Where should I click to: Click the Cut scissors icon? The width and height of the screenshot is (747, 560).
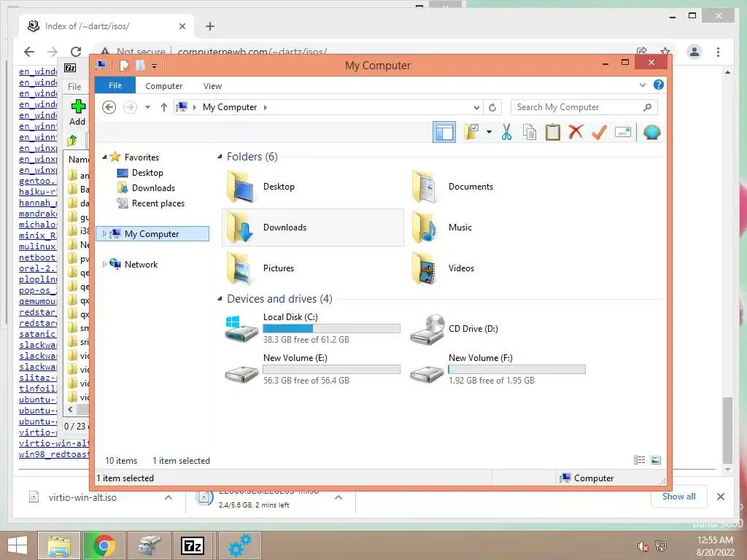(506, 132)
